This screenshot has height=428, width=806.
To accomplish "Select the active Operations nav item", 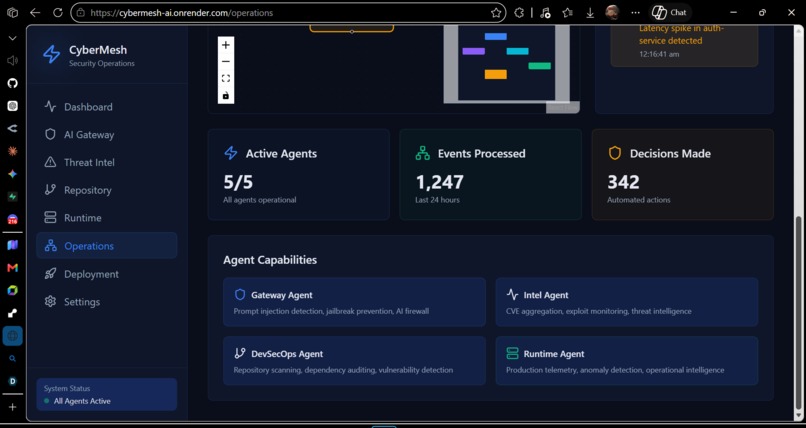I will pos(106,246).
